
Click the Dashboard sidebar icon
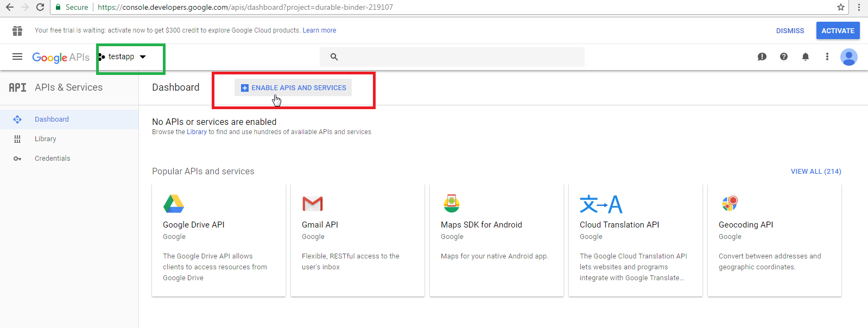click(17, 119)
